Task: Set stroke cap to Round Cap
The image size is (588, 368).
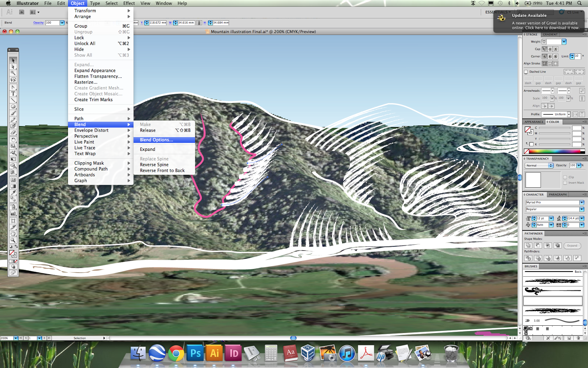Action: click(x=550, y=49)
